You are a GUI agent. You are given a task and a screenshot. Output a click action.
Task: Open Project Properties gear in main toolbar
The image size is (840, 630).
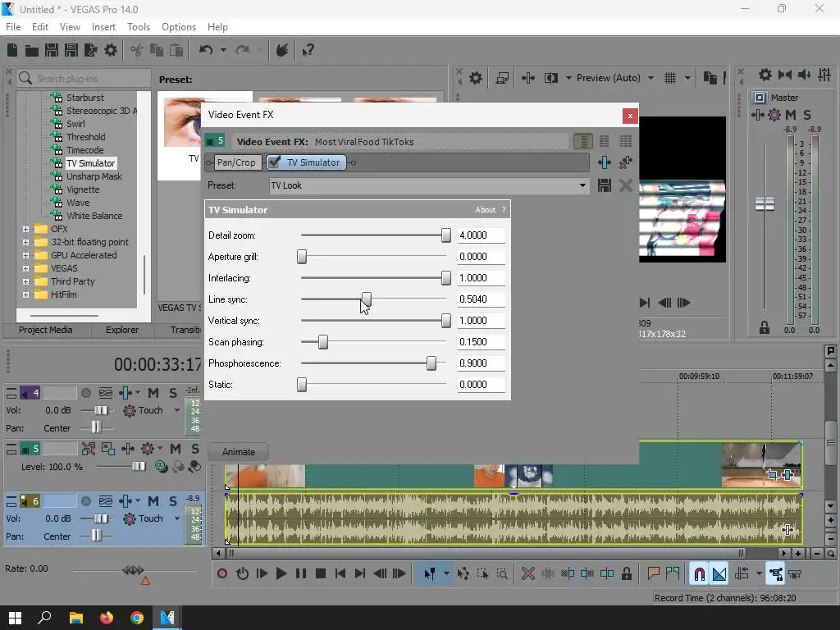click(x=111, y=50)
